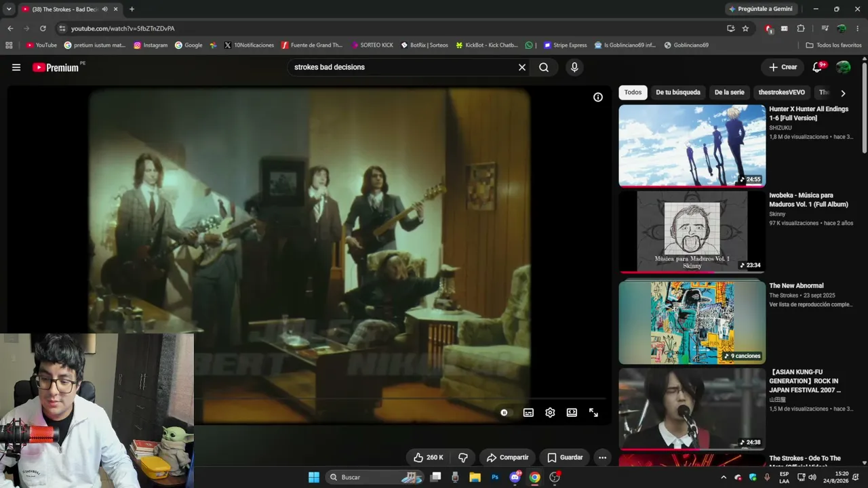Open the YouTube guide hamburger menu
This screenshot has height=488, width=868.
click(x=16, y=67)
